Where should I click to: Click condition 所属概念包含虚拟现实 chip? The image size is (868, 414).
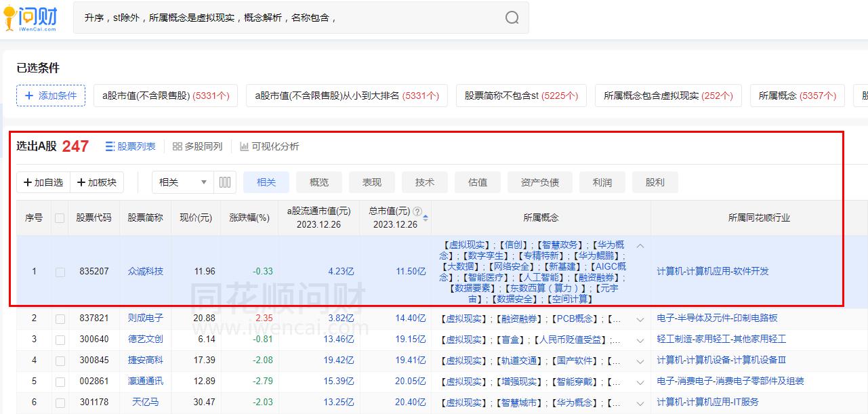tap(669, 96)
